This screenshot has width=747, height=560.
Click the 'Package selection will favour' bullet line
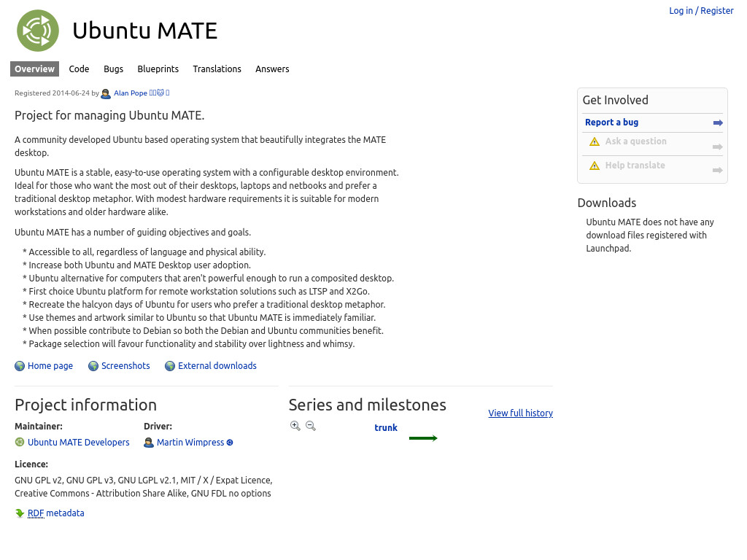(189, 344)
